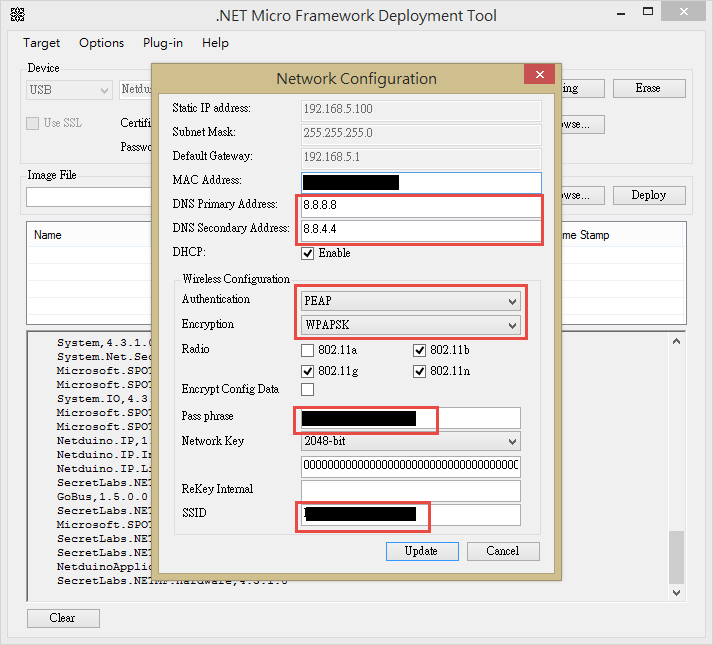Maximize the Deployment Tool window
The height and width of the screenshot is (645, 713).
(x=648, y=11)
